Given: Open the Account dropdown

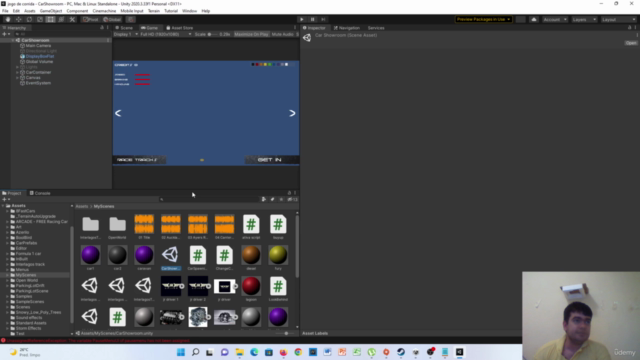Looking at the screenshot, I should pos(554,19).
